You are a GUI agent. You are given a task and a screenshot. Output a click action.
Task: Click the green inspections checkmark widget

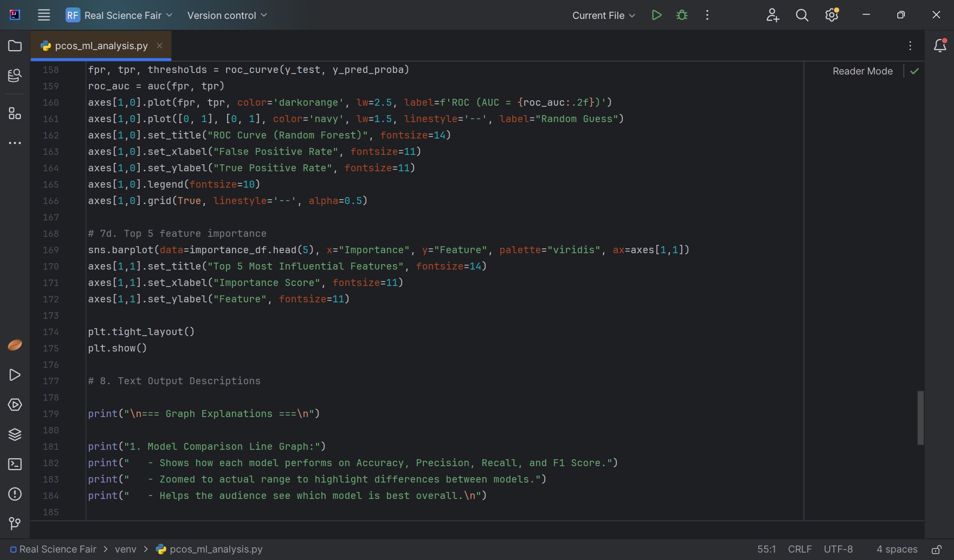click(x=914, y=71)
